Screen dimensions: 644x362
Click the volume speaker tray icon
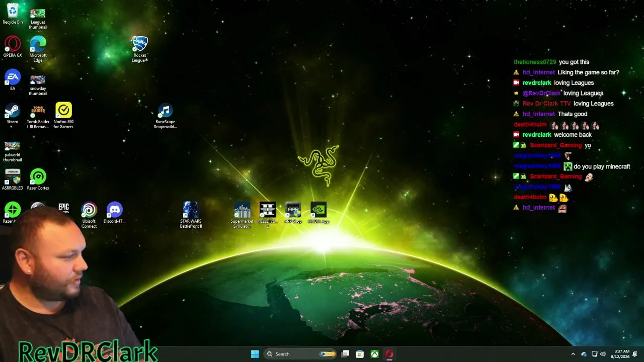(603, 354)
